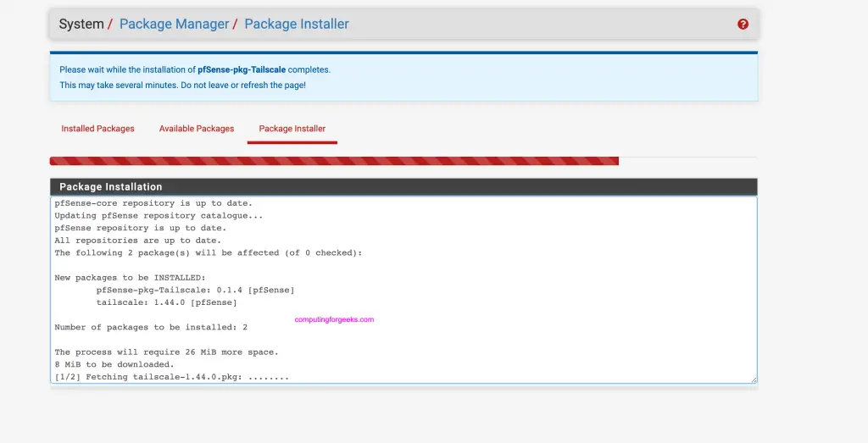Click line 'The following 2 package(s) will be affected'
The height and width of the screenshot is (443, 868).
(209, 252)
